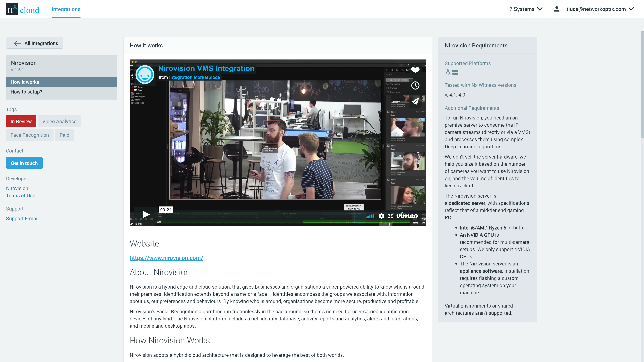Click the 'Nirovision Requirements' heading
This screenshot has width=644, height=362.
point(476,45)
